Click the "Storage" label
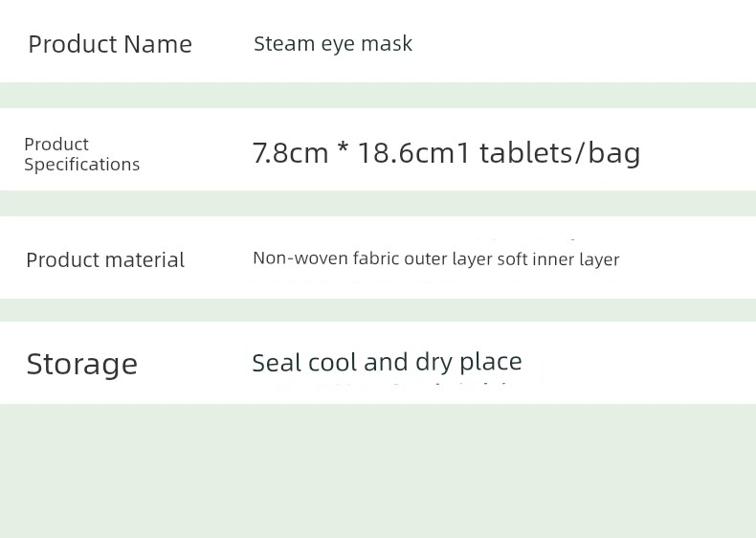This screenshot has width=756, height=538. [x=82, y=364]
